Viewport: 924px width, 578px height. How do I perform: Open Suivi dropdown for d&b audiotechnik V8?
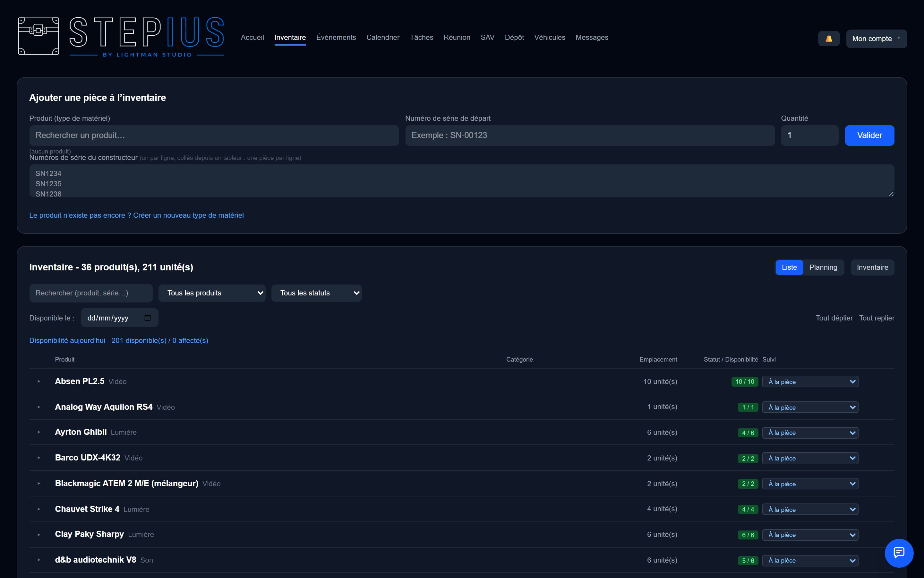(x=810, y=560)
